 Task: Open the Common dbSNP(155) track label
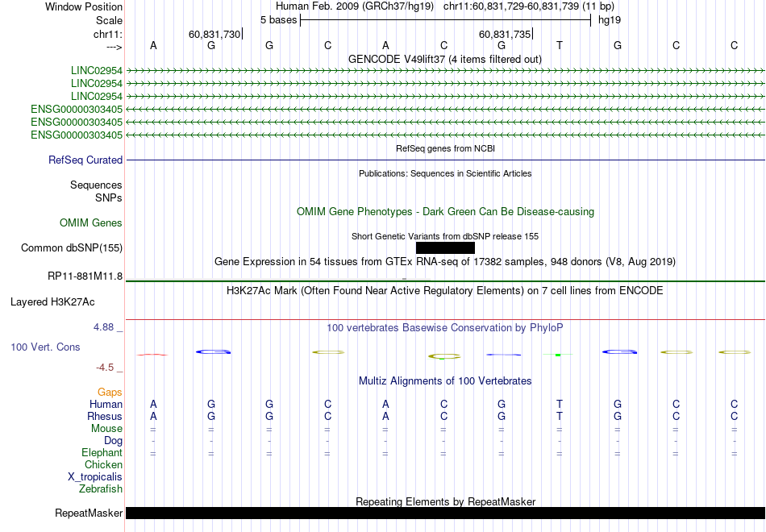[72, 247]
